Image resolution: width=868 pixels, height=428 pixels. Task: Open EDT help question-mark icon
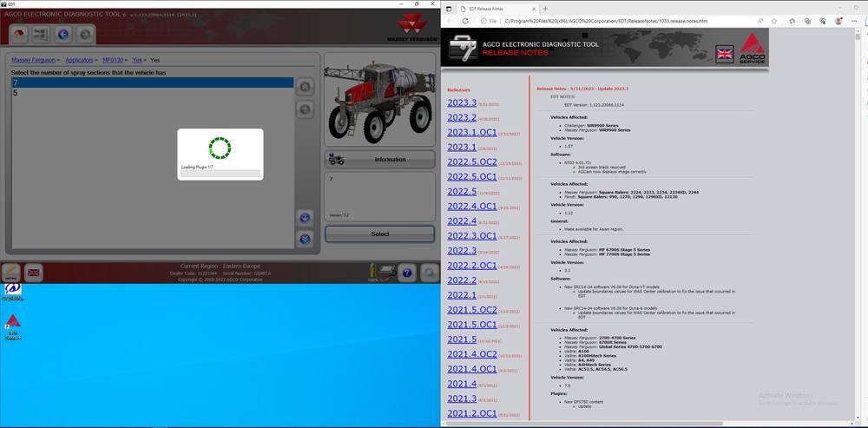407,273
